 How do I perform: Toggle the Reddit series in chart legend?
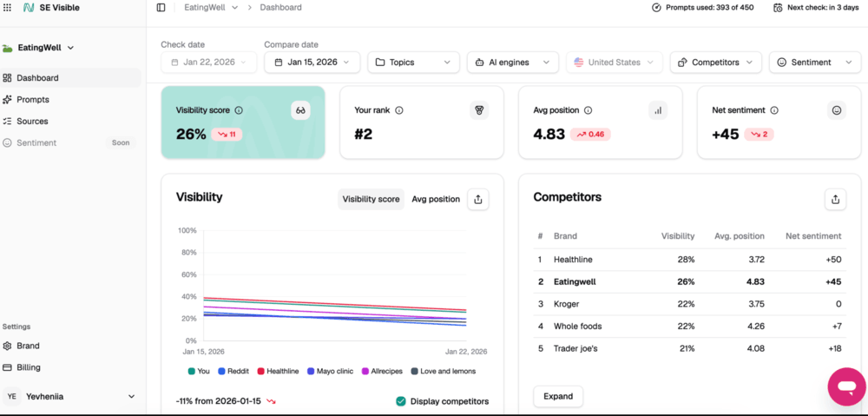point(234,371)
